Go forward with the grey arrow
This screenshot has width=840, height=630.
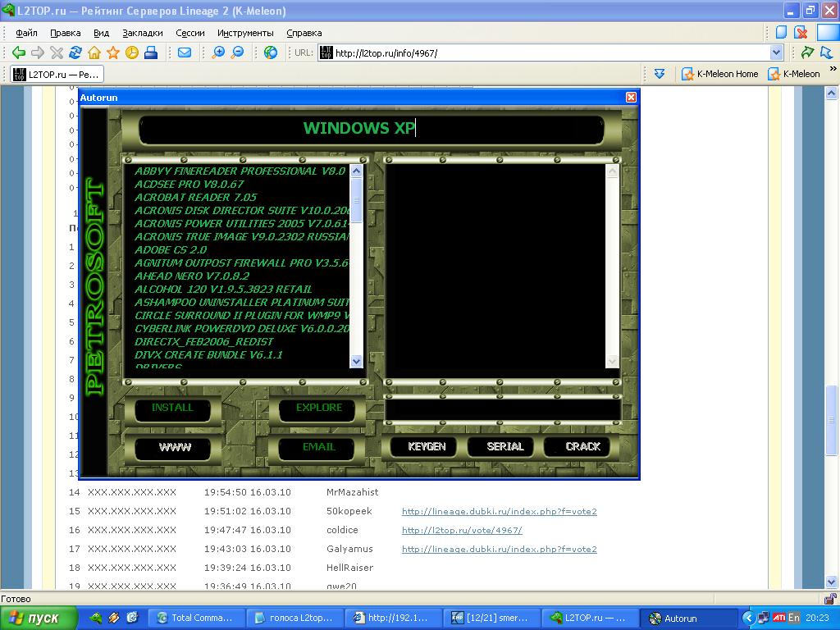tap(38, 52)
